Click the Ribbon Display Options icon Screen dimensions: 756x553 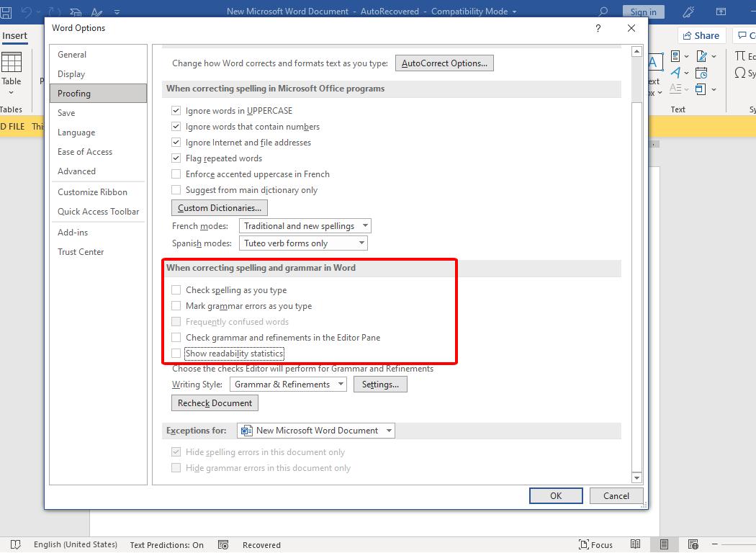[721, 12]
